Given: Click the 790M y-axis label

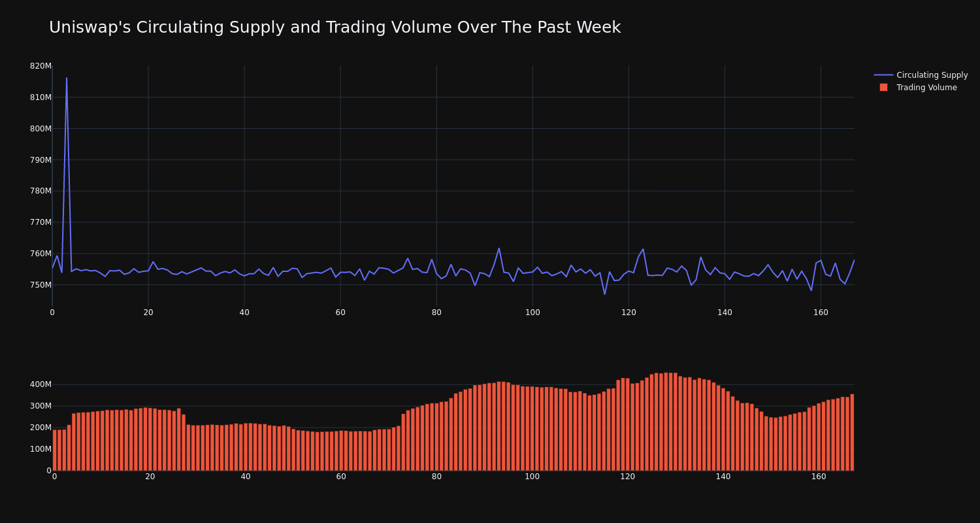Looking at the screenshot, I should [41, 160].
